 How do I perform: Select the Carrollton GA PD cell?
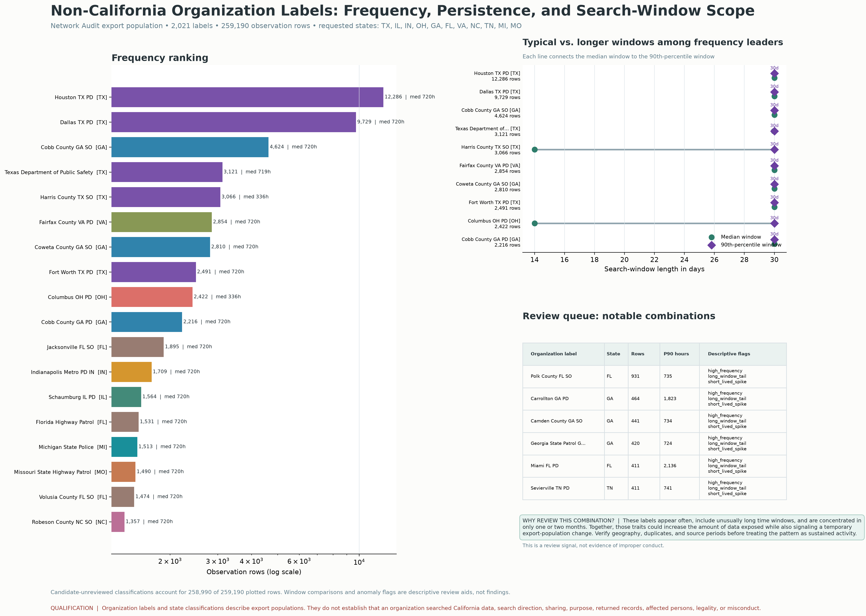click(550, 399)
